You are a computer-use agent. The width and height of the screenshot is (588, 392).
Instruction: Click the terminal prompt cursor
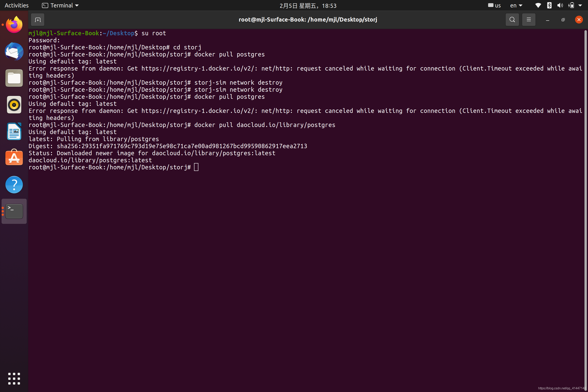click(x=196, y=167)
